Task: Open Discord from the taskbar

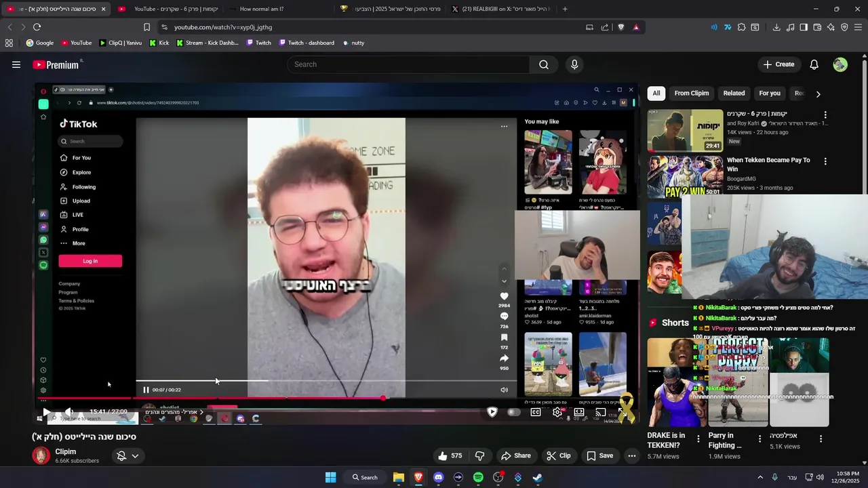Action: [438, 477]
